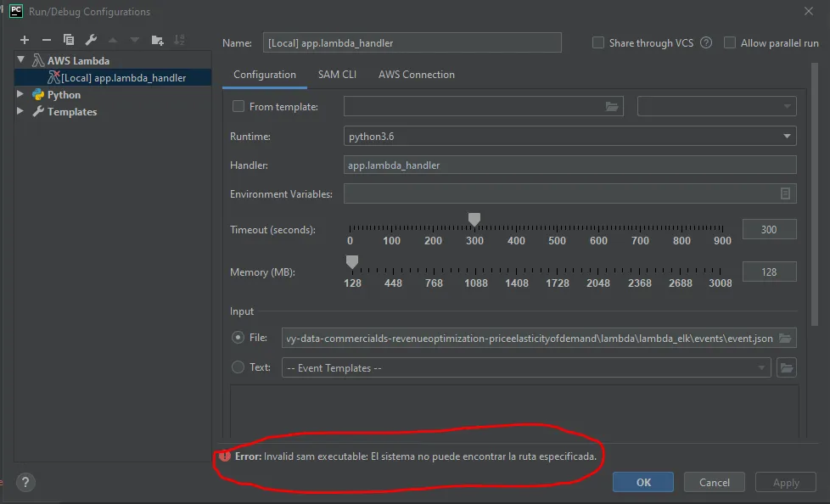
Task: Switch to the SAM CLI tab
Action: click(x=337, y=75)
